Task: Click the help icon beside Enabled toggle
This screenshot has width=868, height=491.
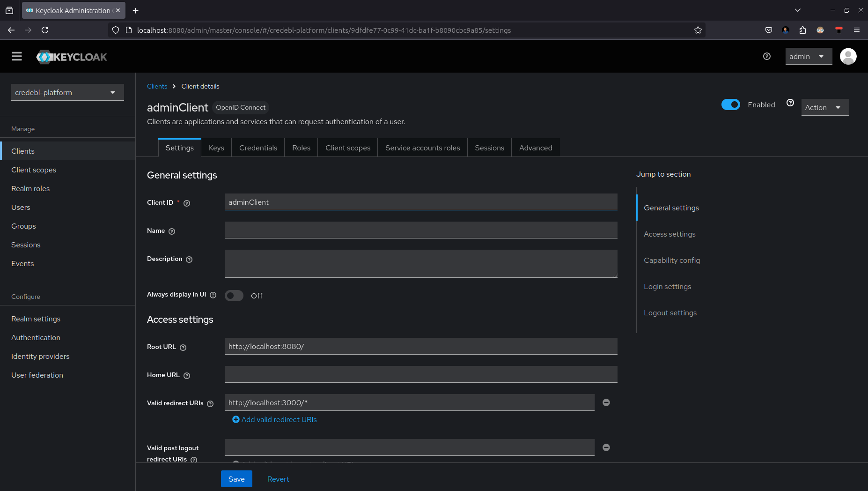Action: [790, 103]
